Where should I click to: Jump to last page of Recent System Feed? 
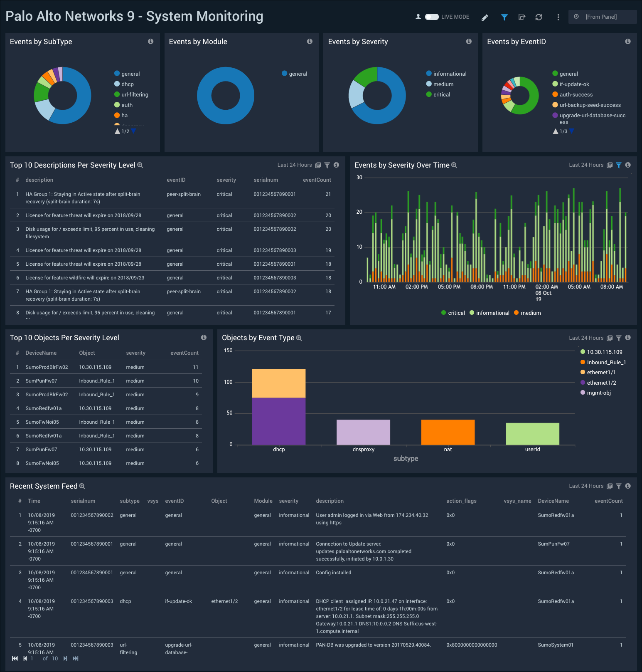point(75,658)
